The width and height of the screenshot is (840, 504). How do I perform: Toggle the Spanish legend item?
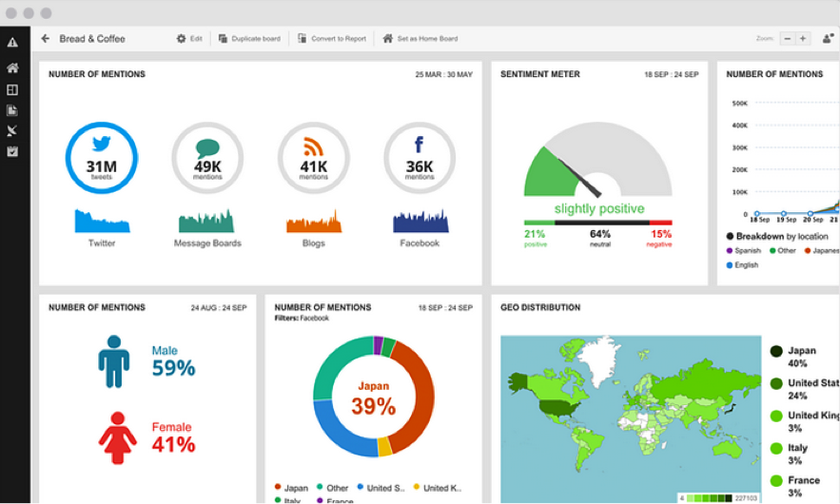pos(744,251)
